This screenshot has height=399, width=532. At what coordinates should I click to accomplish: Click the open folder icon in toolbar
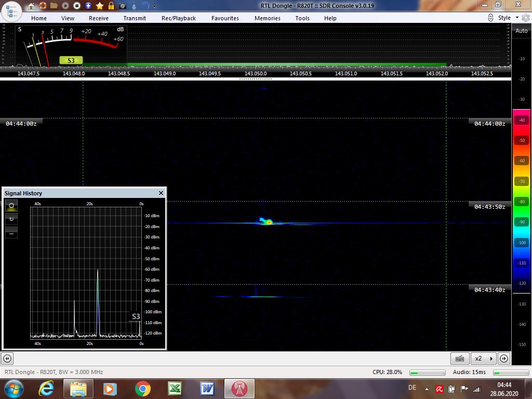tap(54, 6)
